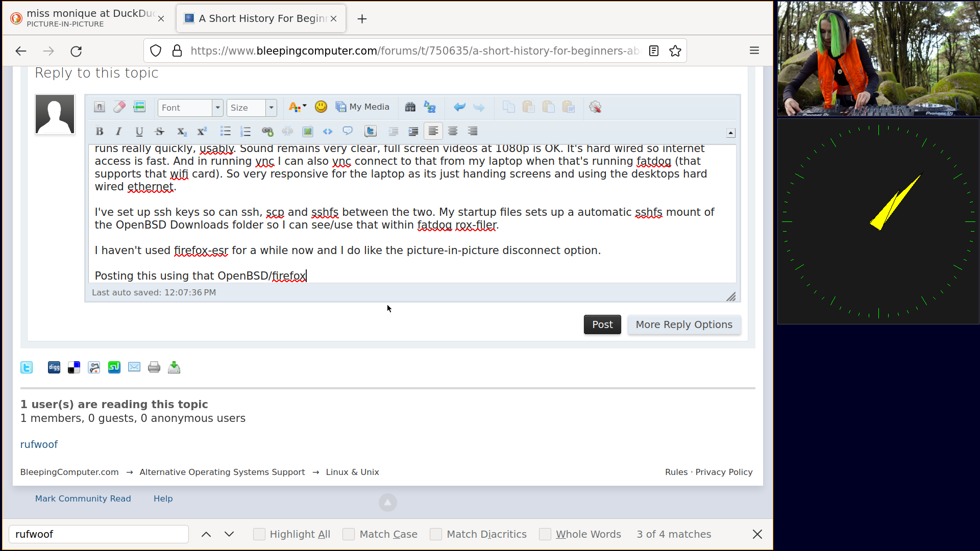This screenshot has height=551, width=980.
Task: Open the Rules link
Action: (x=676, y=472)
